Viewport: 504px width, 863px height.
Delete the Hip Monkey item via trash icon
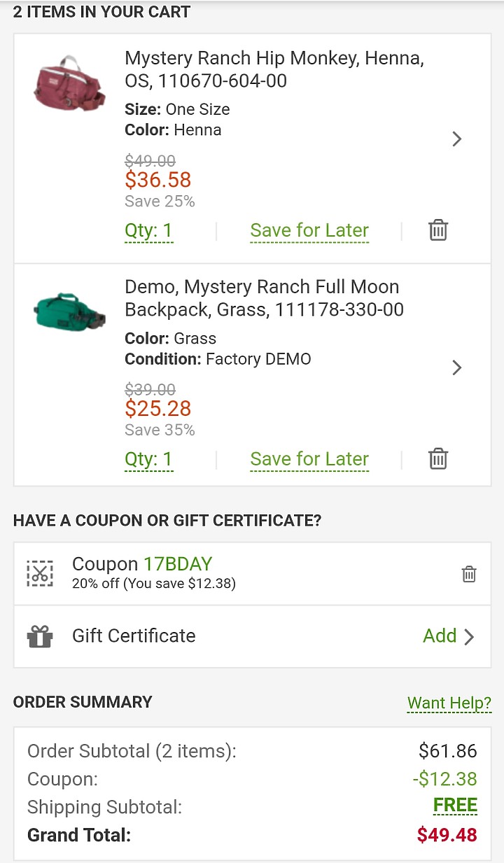tap(438, 230)
